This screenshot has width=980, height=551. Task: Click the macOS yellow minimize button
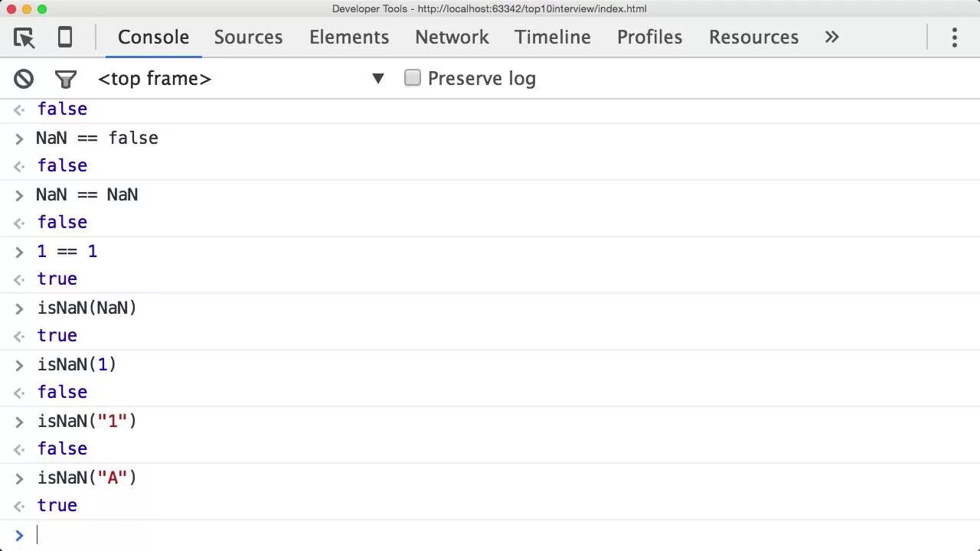27,9
